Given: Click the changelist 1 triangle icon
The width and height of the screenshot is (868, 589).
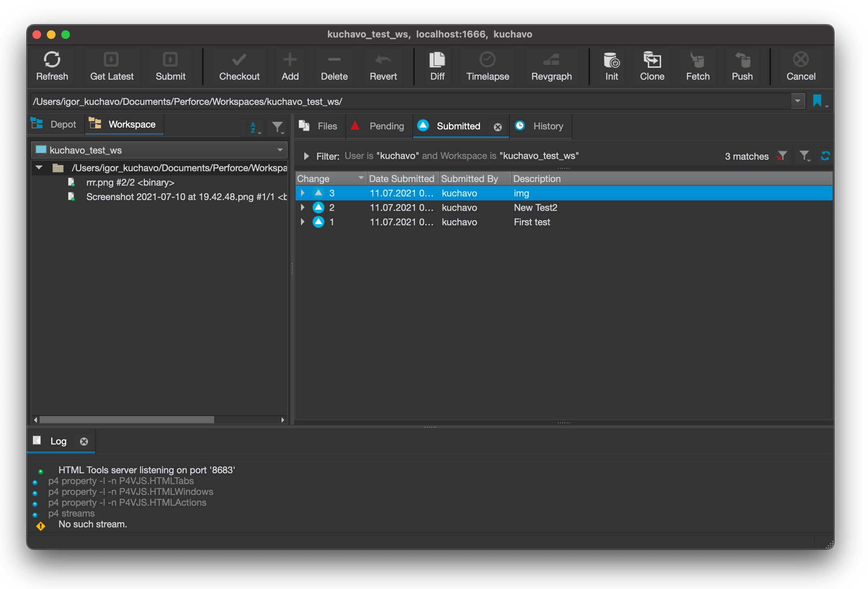Looking at the screenshot, I should 318,222.
